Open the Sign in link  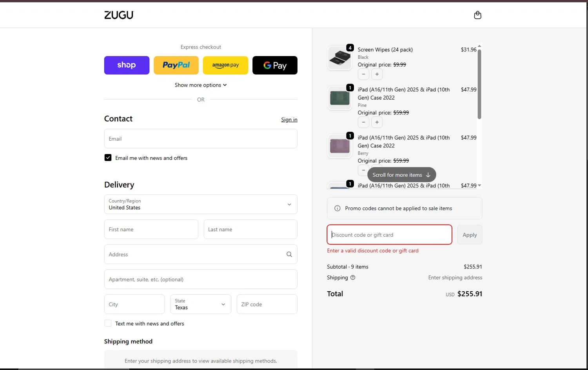click(x=289, y=120)
